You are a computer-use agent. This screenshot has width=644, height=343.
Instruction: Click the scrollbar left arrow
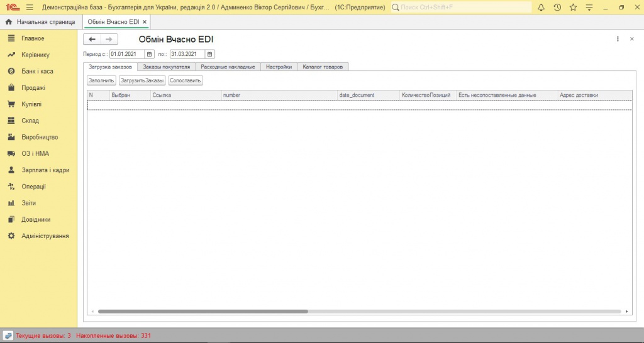pyautogui.click(x=92, y=312)
